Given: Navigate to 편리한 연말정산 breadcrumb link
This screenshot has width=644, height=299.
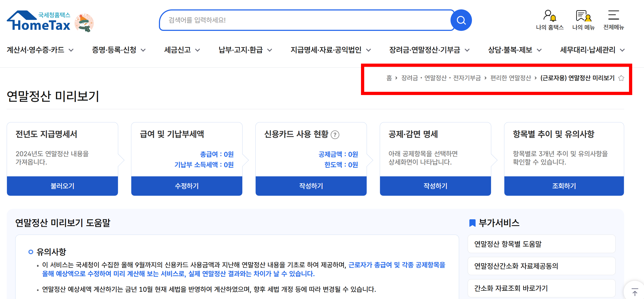Looking at the screenshot, I should coord(511,78).
